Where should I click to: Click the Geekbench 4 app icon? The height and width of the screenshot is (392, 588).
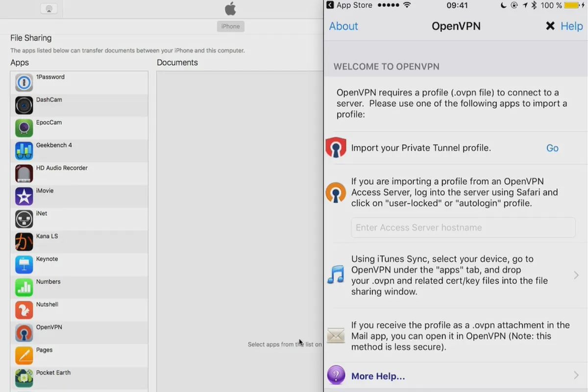point(24,151)
